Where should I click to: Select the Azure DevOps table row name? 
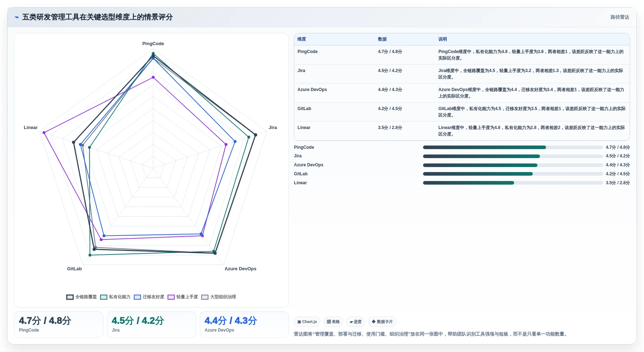312,90
